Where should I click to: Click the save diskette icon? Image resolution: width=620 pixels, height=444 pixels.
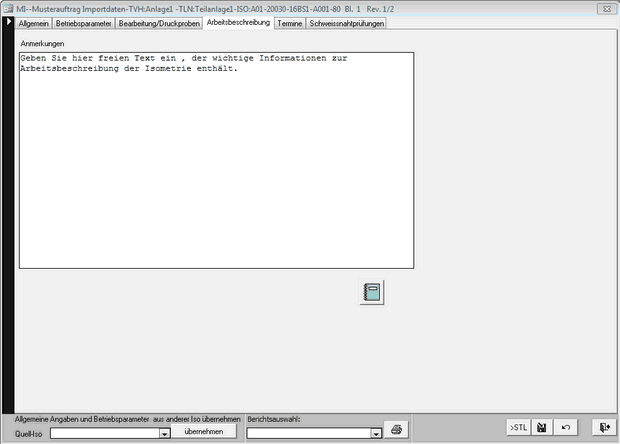pos(542,428)
